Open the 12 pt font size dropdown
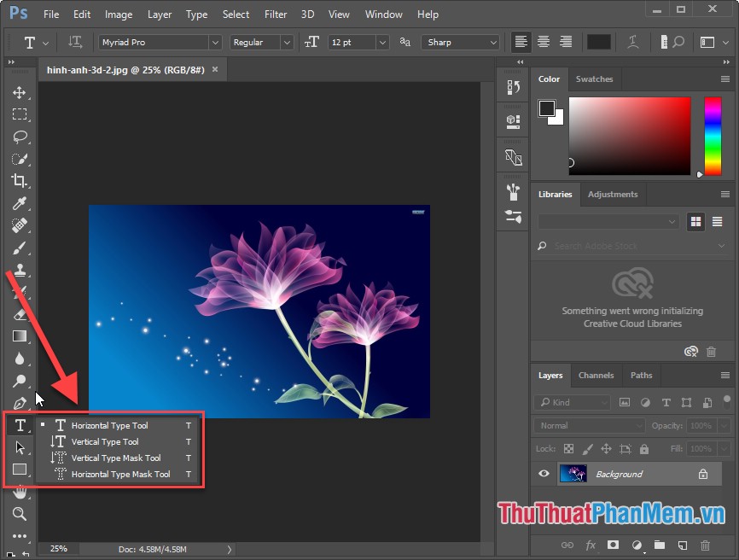This screenshot has height=560, width=739. [x=381, y=42]
